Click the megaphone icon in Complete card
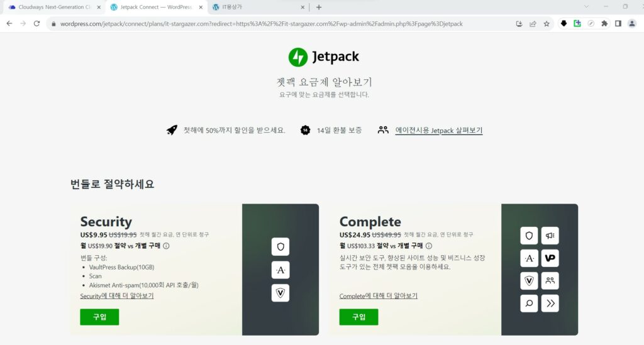The height and width of the screenshot is (345, 644). [550, 236]
